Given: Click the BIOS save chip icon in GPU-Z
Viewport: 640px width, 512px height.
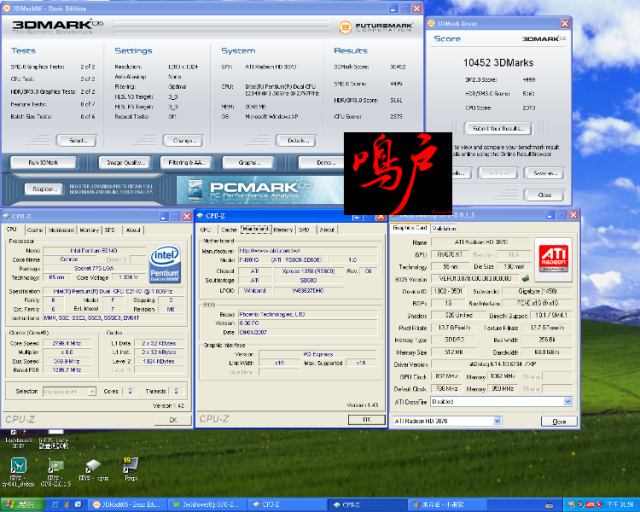Looking at the screenshot, I should (x=525, y=278).
